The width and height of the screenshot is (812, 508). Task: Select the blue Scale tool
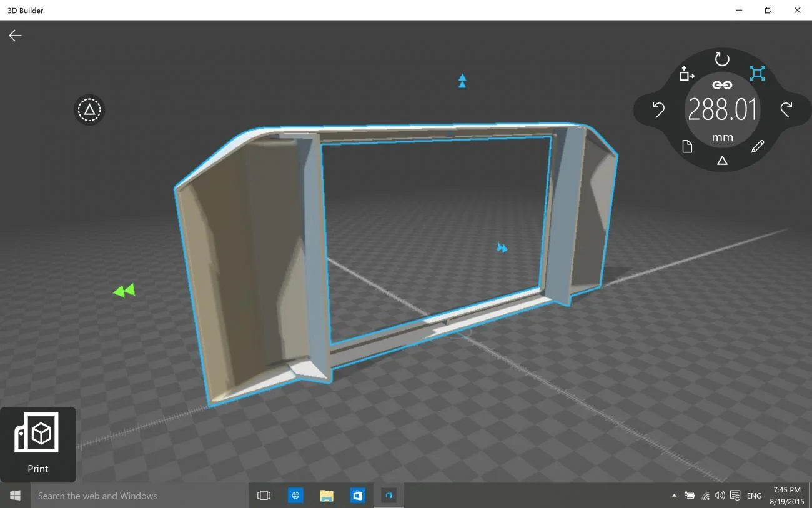758,74
